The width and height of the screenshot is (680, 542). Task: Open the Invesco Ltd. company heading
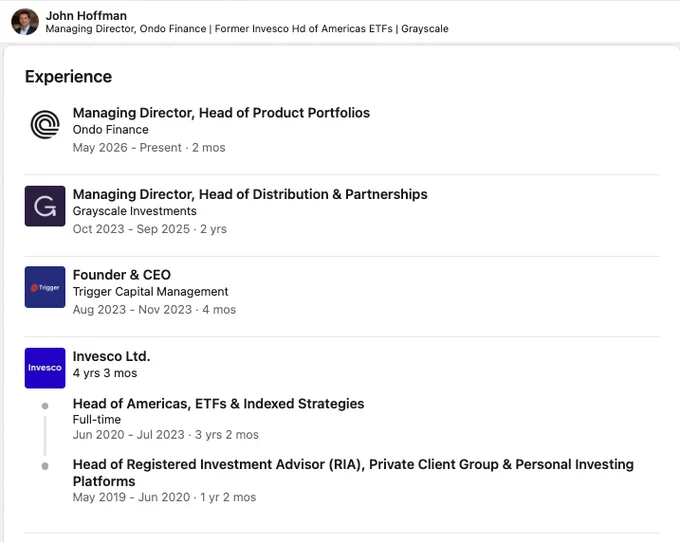coord(111,356)
